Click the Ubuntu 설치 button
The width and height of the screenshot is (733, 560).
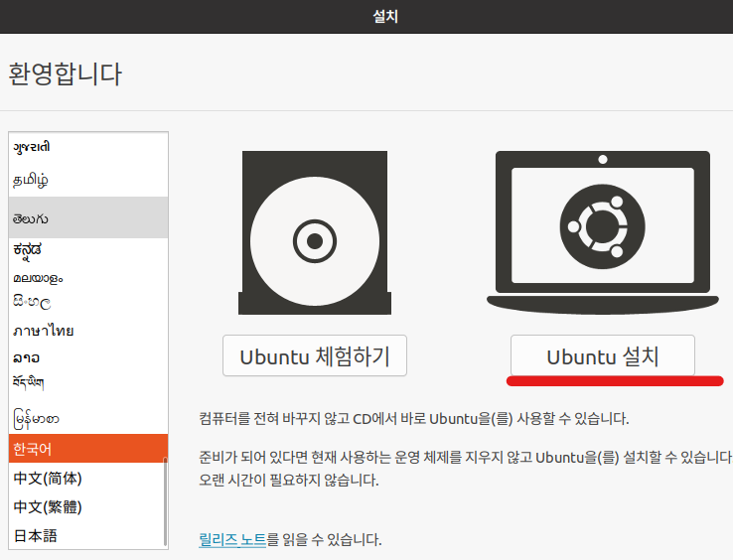tap(603, 355)
